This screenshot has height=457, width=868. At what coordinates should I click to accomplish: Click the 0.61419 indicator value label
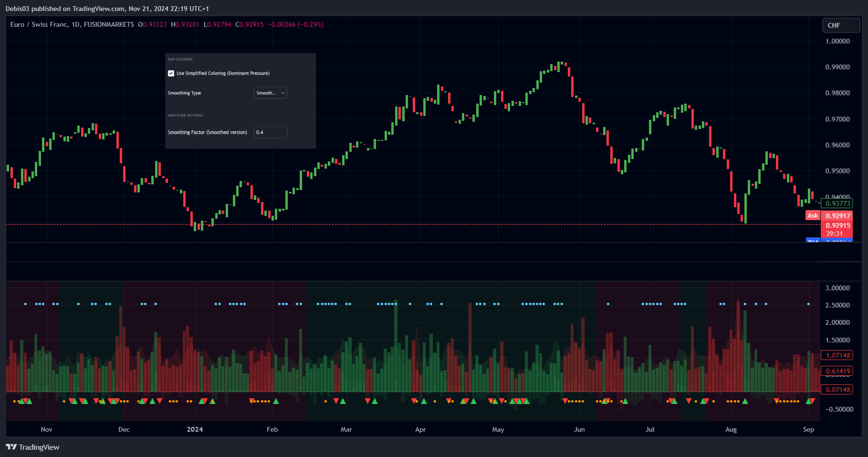837,371
